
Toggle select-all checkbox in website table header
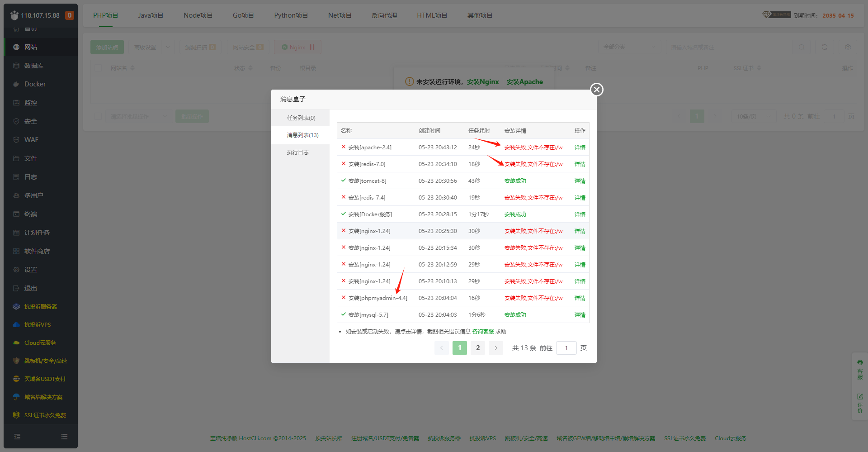(98, 68)
